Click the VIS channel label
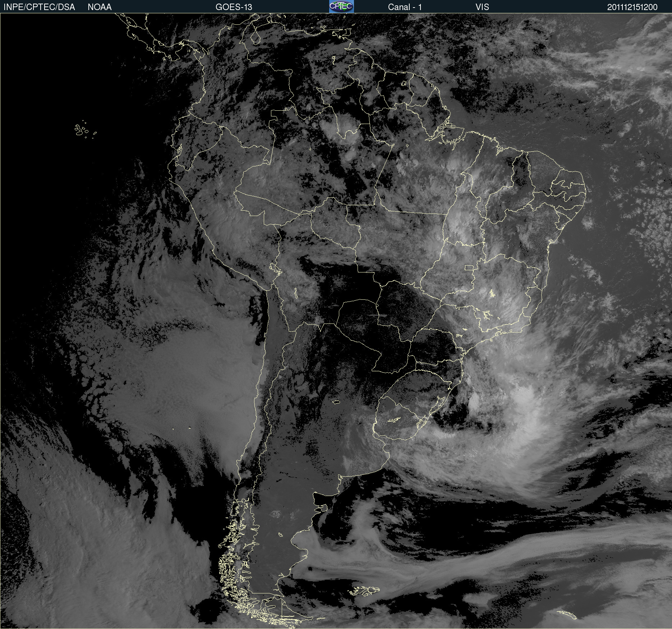The width and height of the screenshot is (672, 629). tap(482, 7)
